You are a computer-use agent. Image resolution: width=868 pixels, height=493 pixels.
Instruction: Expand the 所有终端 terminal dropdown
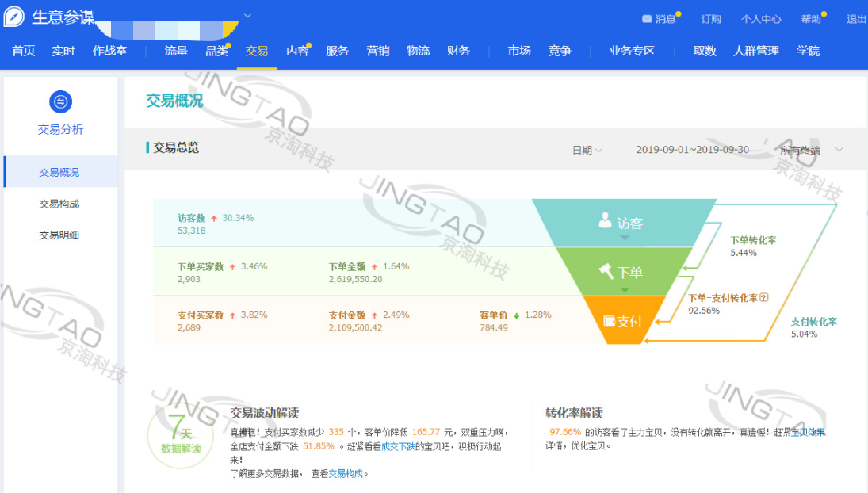click(839, 150)
